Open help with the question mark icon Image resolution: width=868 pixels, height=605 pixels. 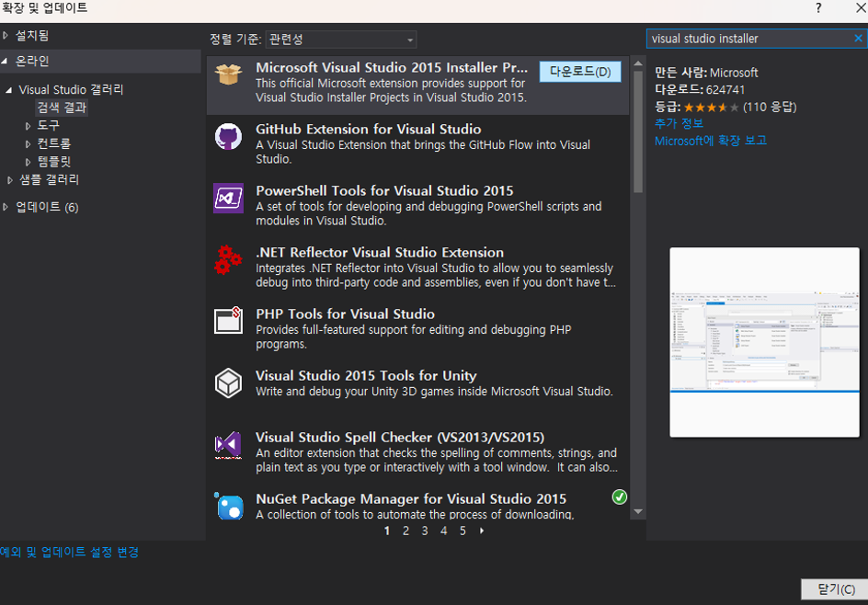[818, 7]
